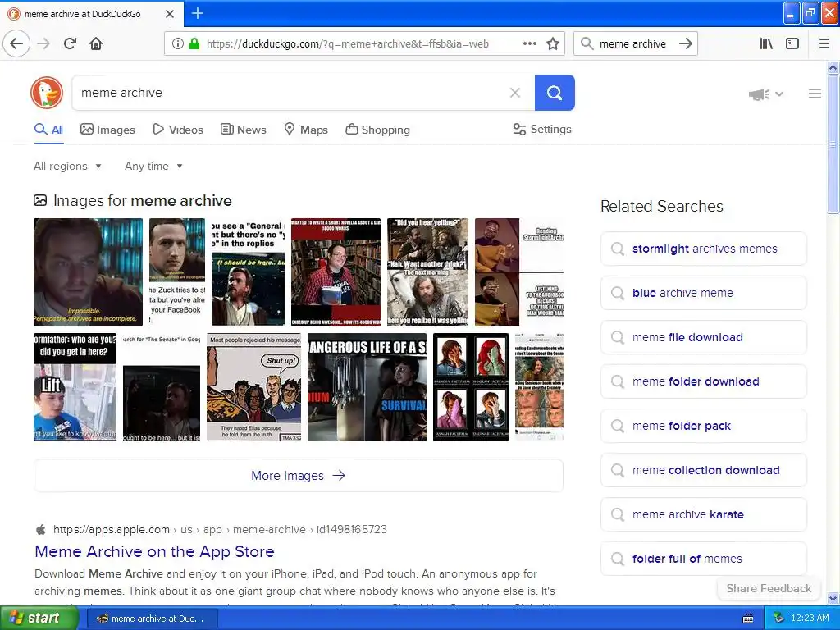Reload the current page
The image size is (840, 630).
(71, 43)
